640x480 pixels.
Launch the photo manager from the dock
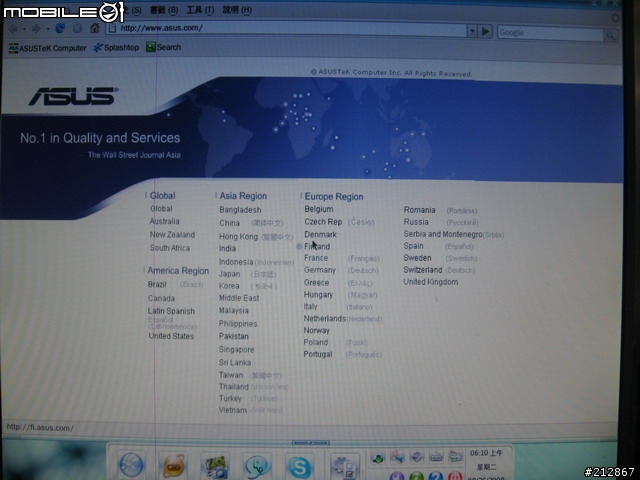click(216, 466)
